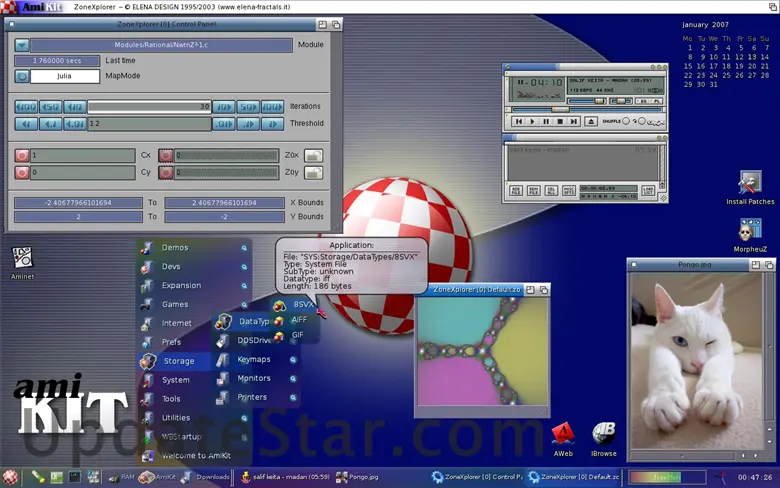780x488 pixels.
Task: Adjust the media player seek slider
Action: tap(586, 109)
